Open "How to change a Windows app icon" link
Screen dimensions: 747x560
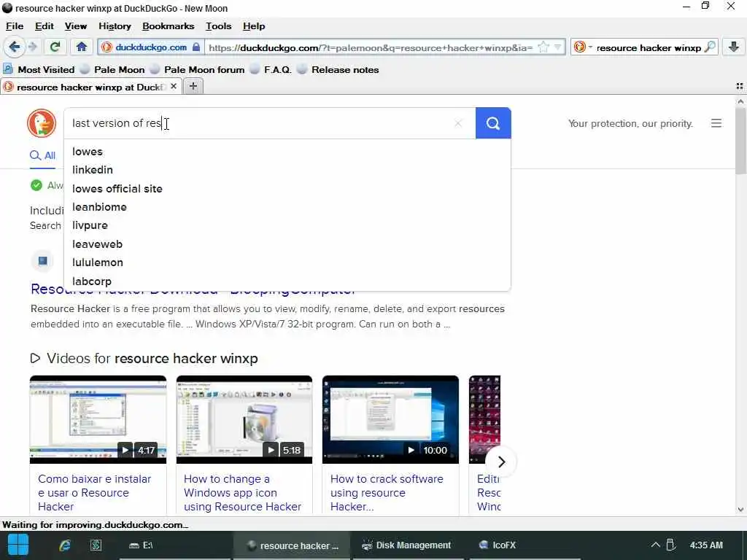point(242,493)
